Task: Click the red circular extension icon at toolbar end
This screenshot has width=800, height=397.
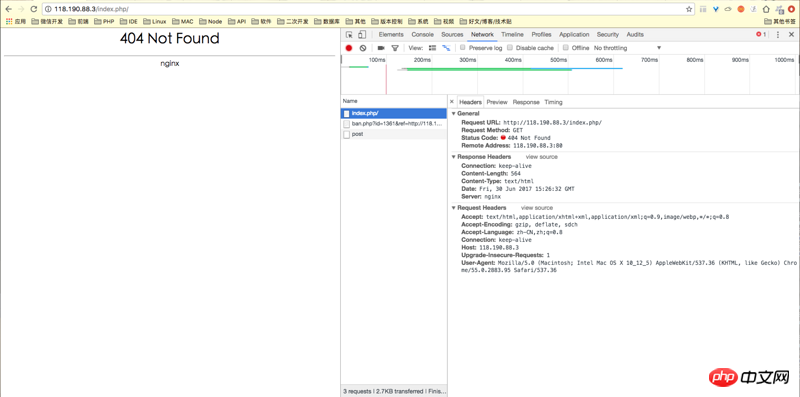Action: click(791, 9)
